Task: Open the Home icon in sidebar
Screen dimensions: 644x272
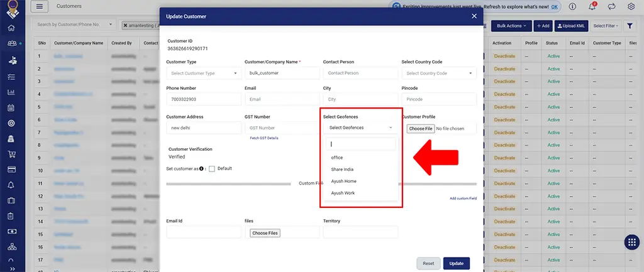Action: 11,28
